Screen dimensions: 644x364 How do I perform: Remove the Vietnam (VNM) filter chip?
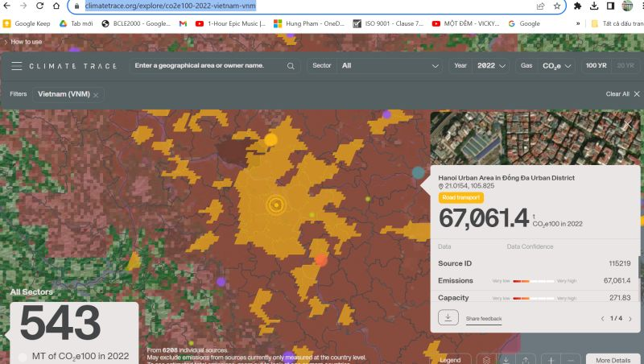click(96, 95)
